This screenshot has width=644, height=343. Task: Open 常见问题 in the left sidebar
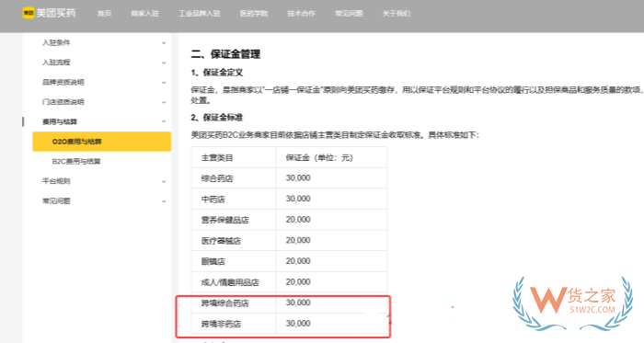pos(56,200)
